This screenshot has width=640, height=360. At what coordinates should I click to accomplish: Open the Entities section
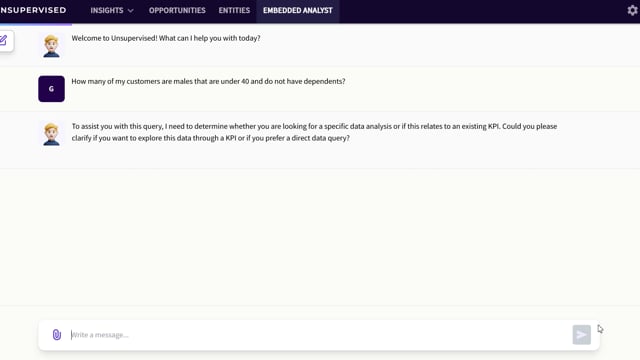(x=234, y=11)
